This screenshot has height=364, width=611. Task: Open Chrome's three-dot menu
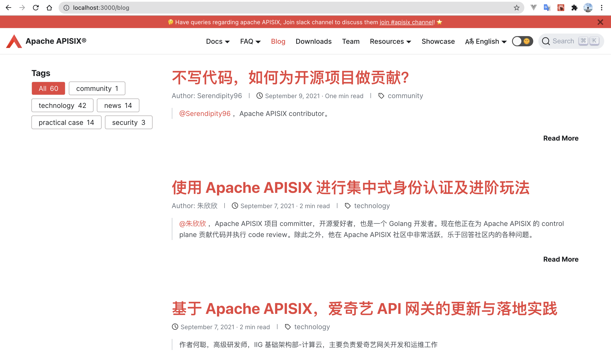pos(601,8)
